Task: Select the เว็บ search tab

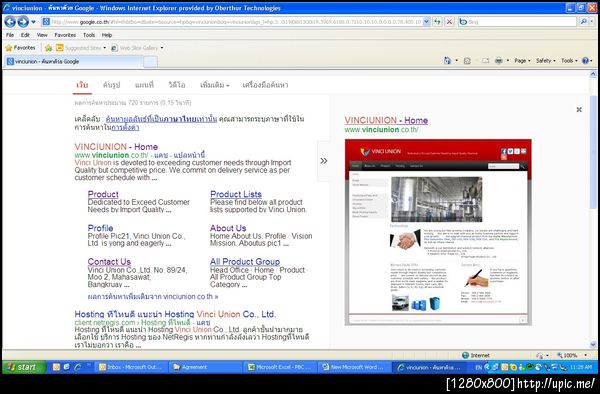Action: (x=82, y=85)
